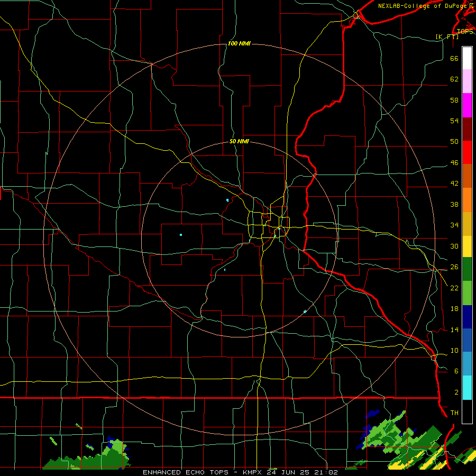Click the 58 value on the legend
Screen dimensions: 476x476
pos(454,100)
